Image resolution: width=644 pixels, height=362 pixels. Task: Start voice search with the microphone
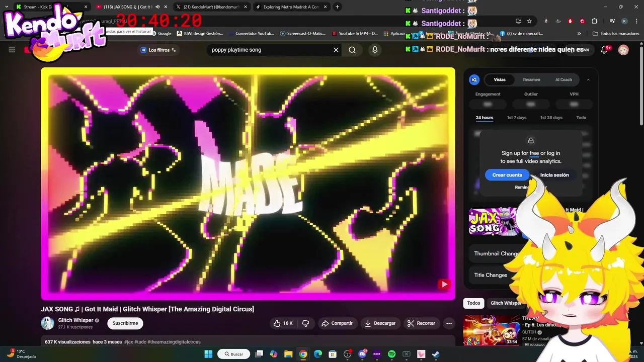[x=375, y=50]
